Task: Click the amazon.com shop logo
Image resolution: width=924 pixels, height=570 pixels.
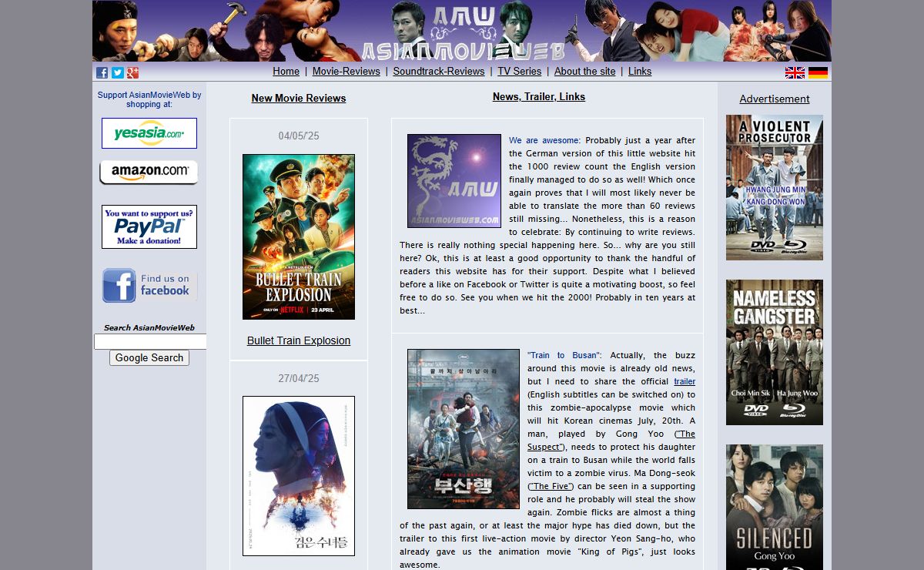Action: coord(149,172)
